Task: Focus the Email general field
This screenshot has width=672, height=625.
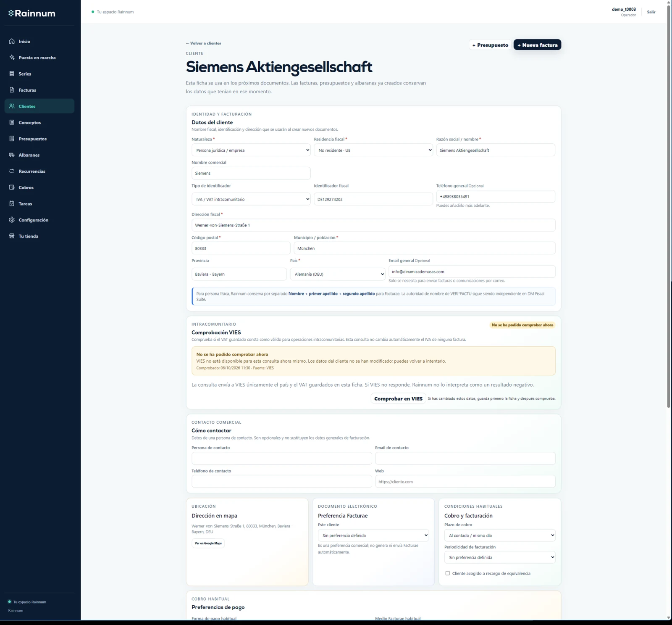Action: [472, 272]
